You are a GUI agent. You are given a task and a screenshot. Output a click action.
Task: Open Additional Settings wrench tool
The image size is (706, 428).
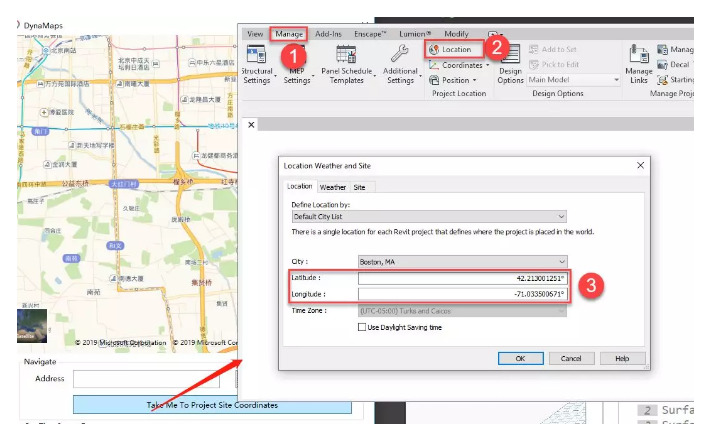click(400, 64)
